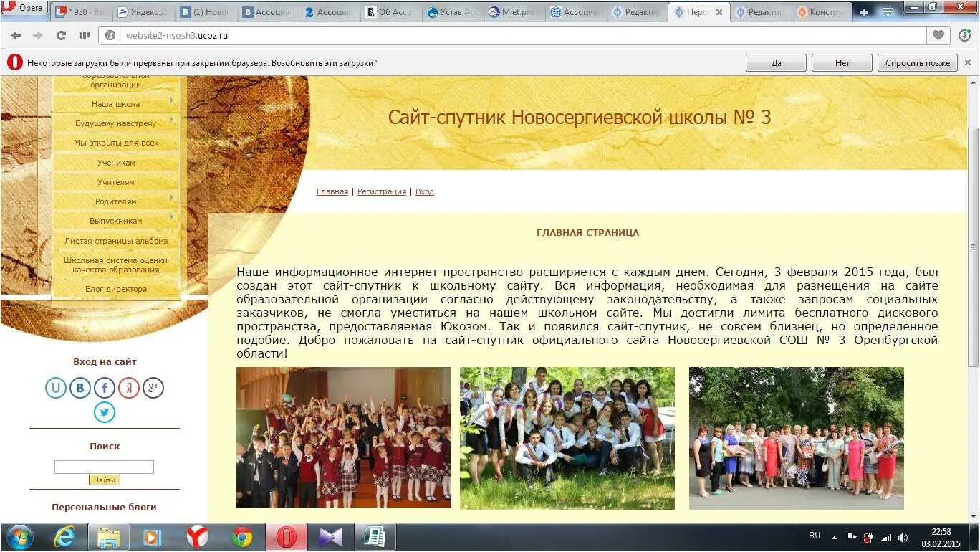Switch to the Яндекс browser tab
980x552 pixels.
point(140,11)
